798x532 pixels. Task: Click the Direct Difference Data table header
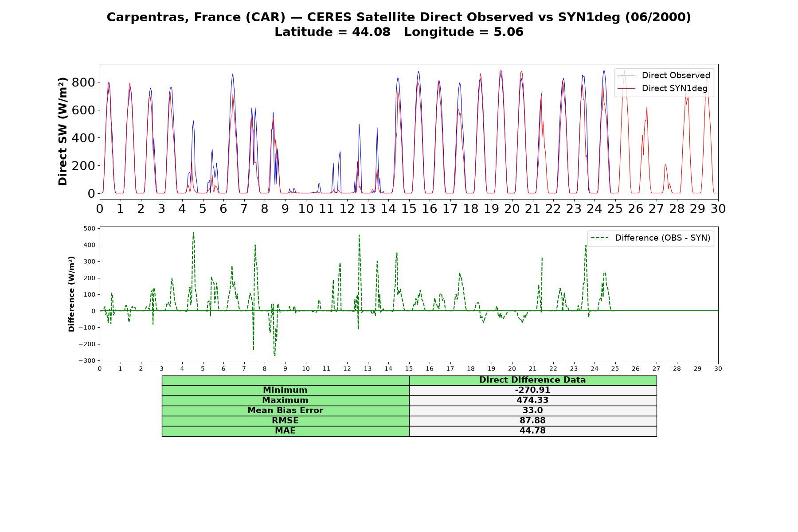[x=532, y=380]
